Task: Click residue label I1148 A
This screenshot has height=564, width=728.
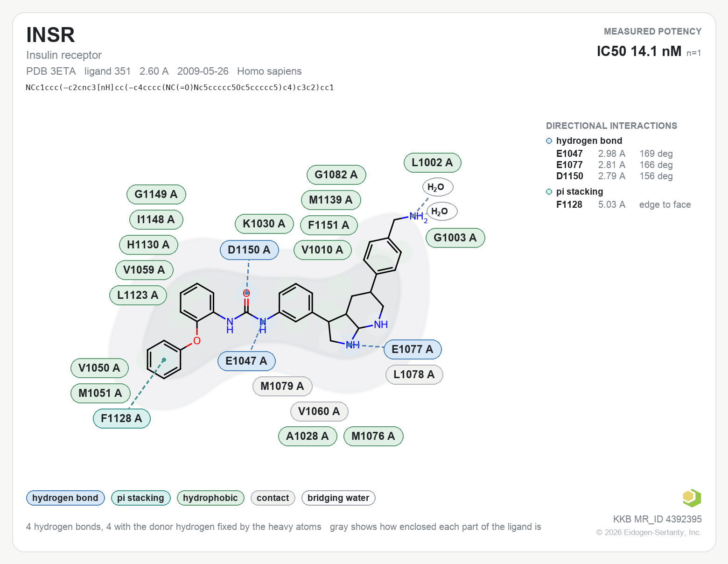Action: point(156,220)
